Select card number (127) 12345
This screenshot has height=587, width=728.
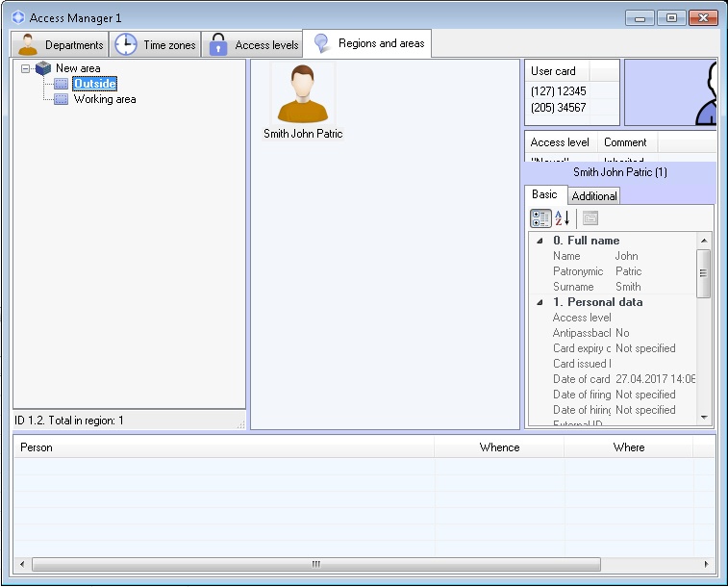pos(559,91)
